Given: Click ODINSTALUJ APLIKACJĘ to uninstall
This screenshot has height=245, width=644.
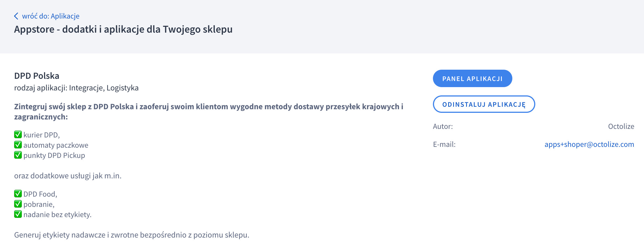Looking at the screenshot, I should (484, 104).
